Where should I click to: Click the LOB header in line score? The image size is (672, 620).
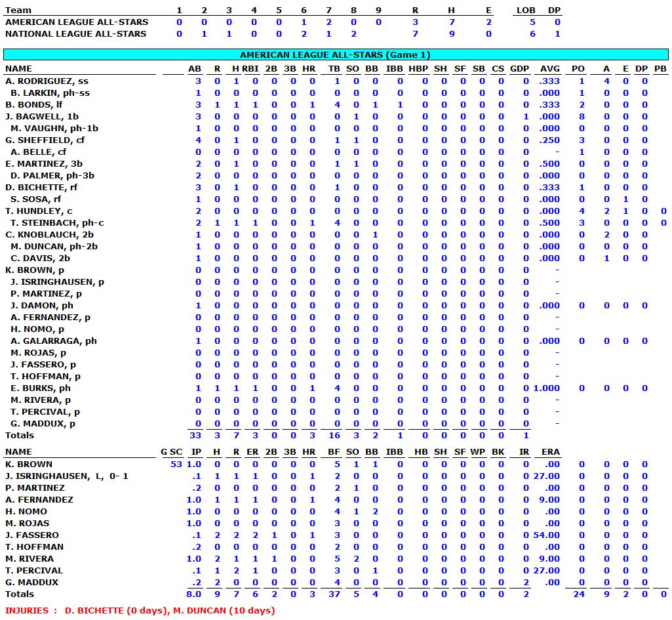point(526,10)
